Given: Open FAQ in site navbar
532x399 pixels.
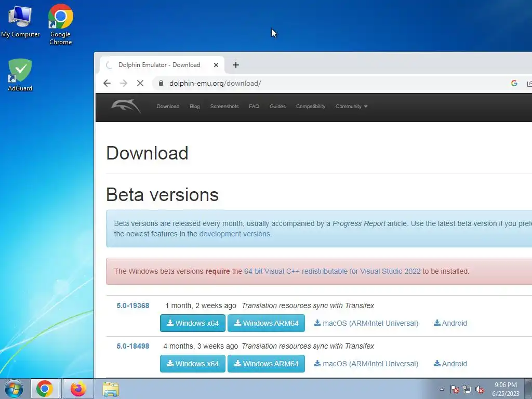Looking at the screenshot, I should tap(254, 106).
